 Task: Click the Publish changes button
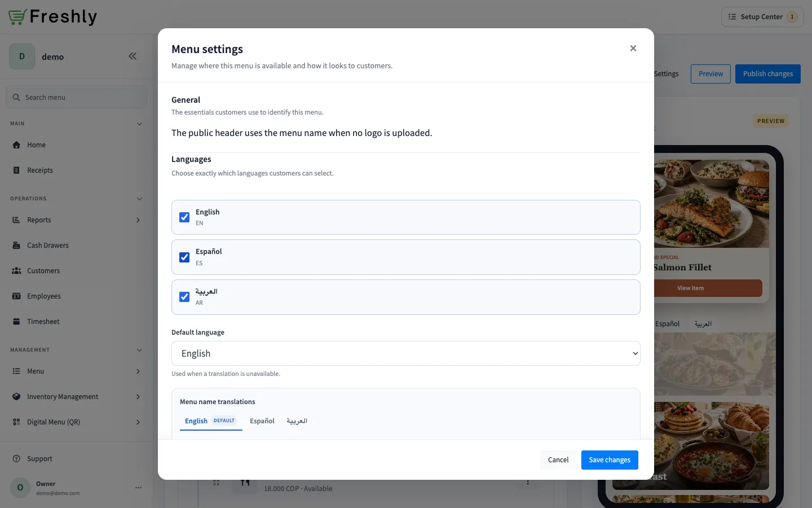[x=768, y=74]
